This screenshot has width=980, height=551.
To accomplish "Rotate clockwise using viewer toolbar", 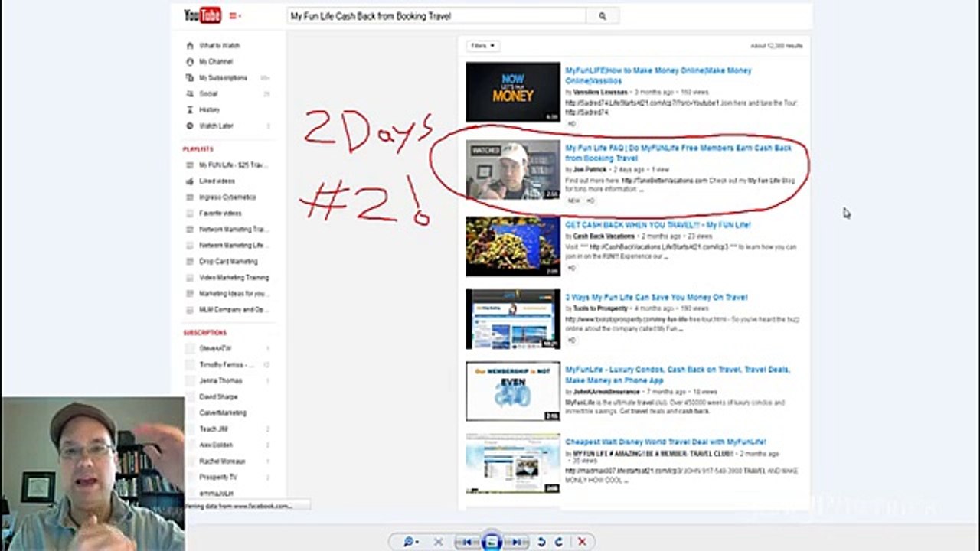I will [x=559, y=542].
